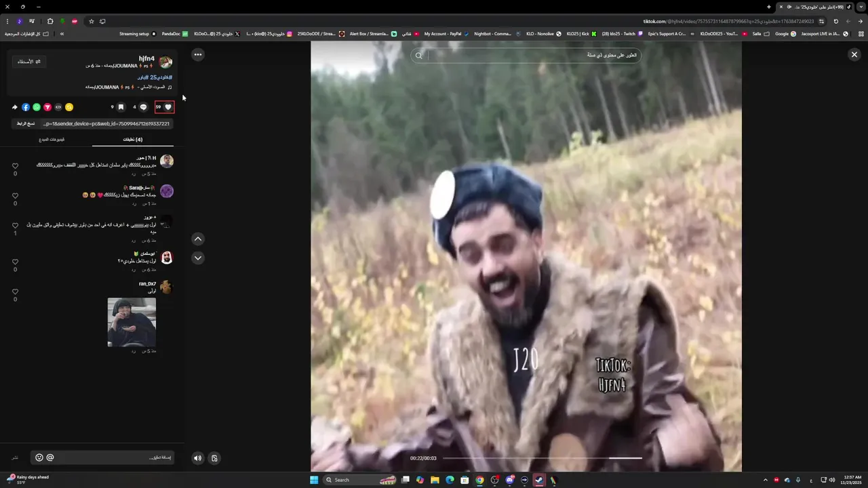Expand the bookmarks overflow chevron

pos(62,34)
